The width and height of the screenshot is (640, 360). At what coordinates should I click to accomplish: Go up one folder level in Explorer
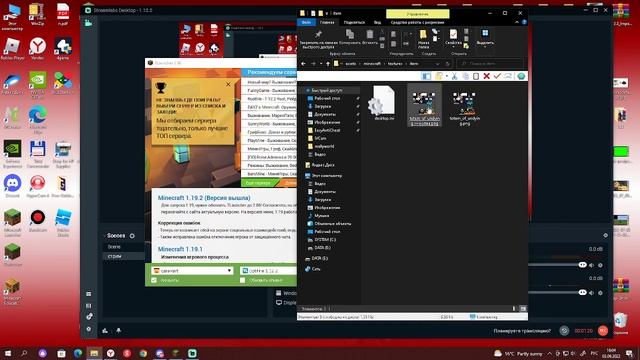click(x=328, y=64)
